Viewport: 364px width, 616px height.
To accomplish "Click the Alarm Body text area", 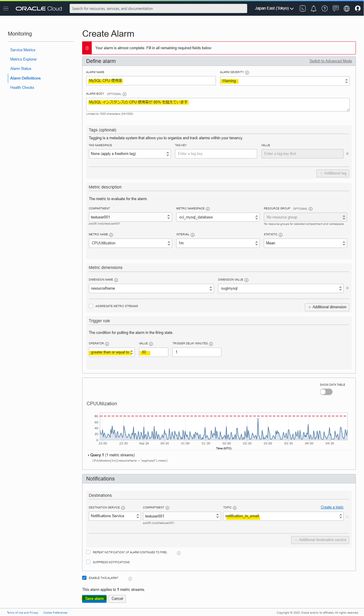I will [x=218, y=105].
